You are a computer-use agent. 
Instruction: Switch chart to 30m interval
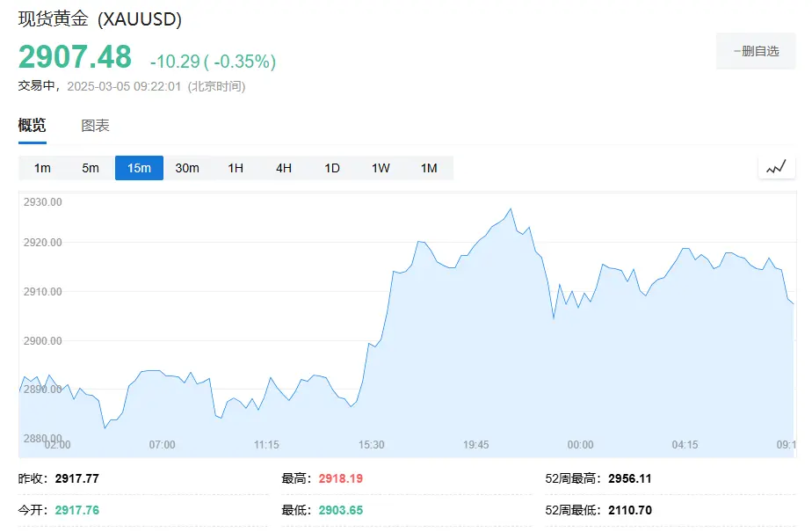pyautogui.click(x=187, y=168)
